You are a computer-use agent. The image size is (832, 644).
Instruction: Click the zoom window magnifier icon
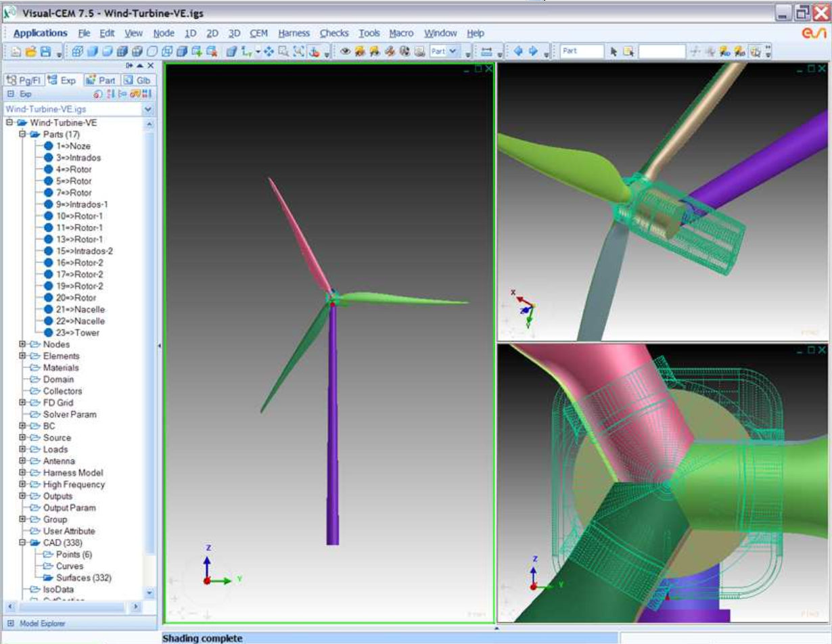pos(284,51)
